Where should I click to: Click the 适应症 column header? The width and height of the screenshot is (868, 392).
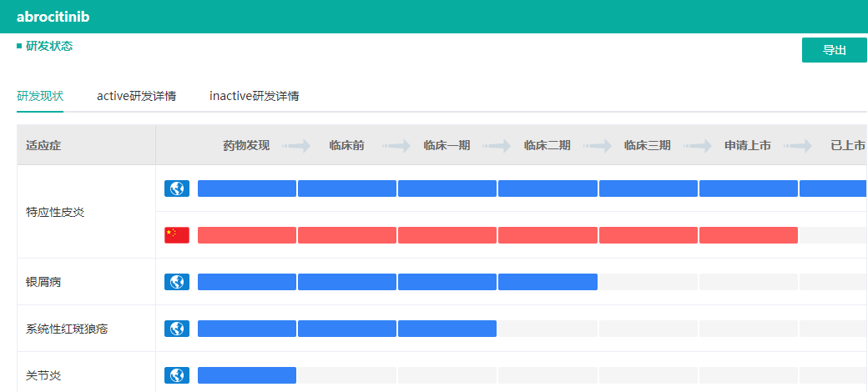[43, 146]
